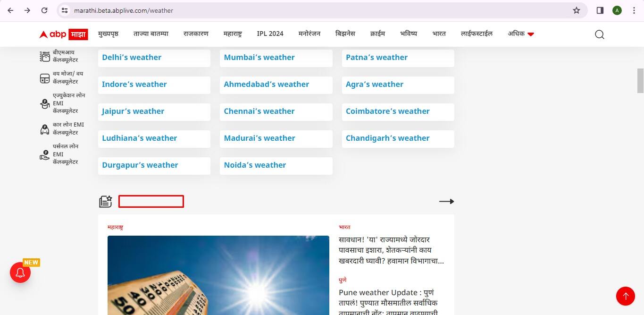The height and width of the screenshot is (315, 644).
Task: Click the page vertical scrollbar thumb
Action: click(640, 81)
